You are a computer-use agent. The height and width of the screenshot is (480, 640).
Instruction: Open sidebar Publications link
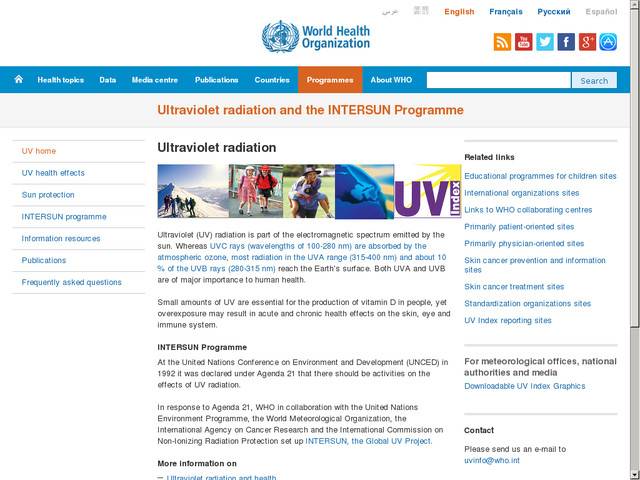(44, 260)
